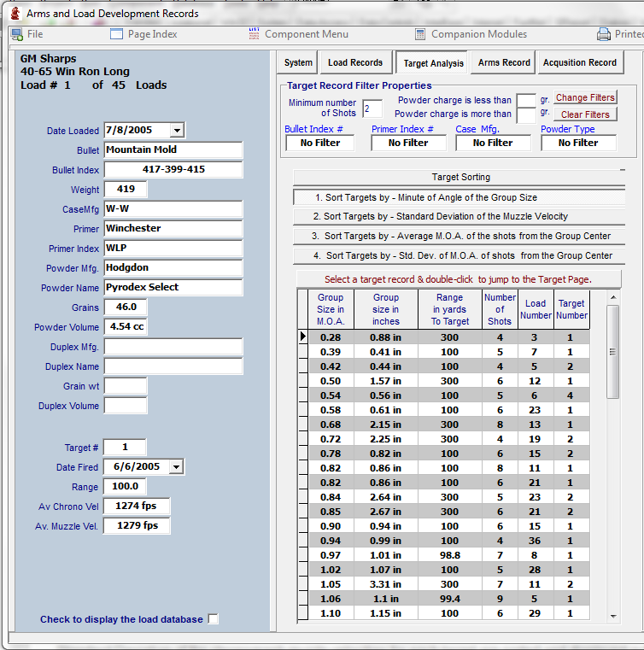Click the app icon in title bar

[x=15, y=14]
